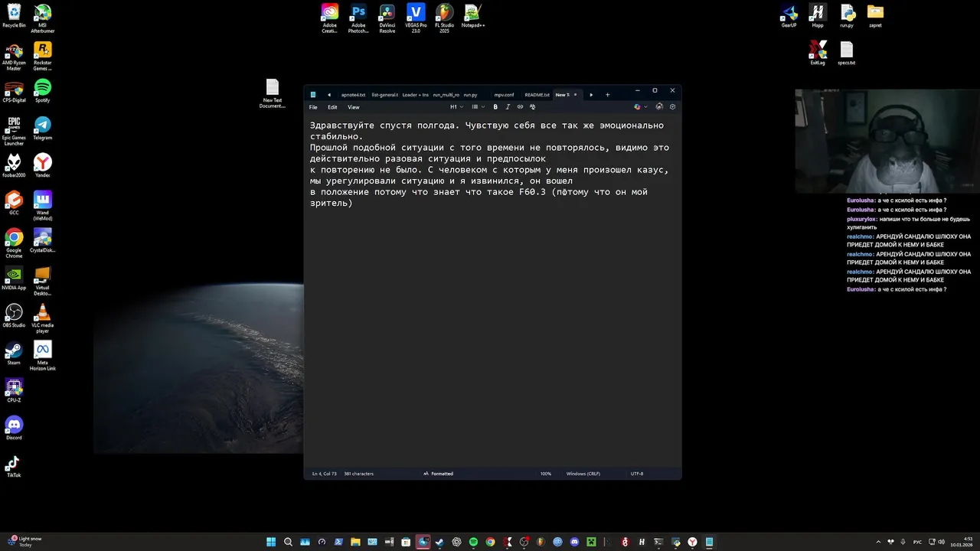Select the DaVinci Resolve desktop icon
Viewport: 980px width, 551px height.
387,18
